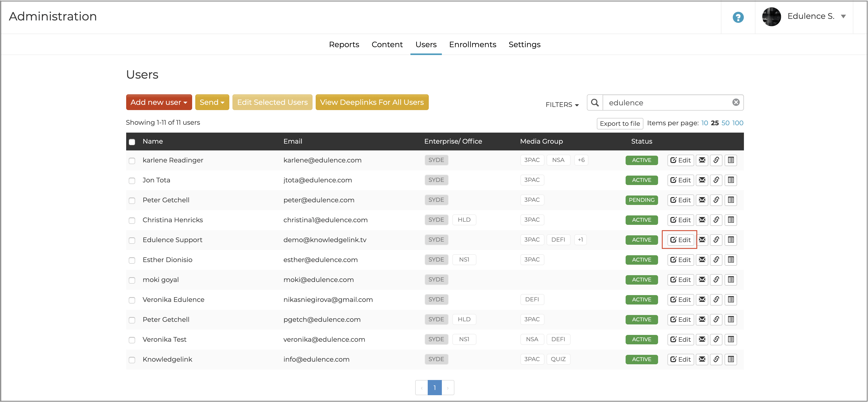
Task: Click list icon for Knowledgelink row
Action: click(x=731, y=359)
